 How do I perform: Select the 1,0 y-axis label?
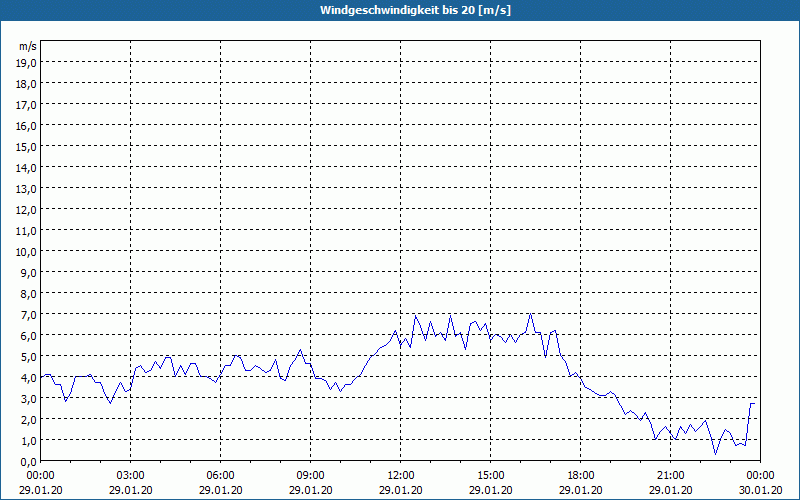[x=30, y=440]
